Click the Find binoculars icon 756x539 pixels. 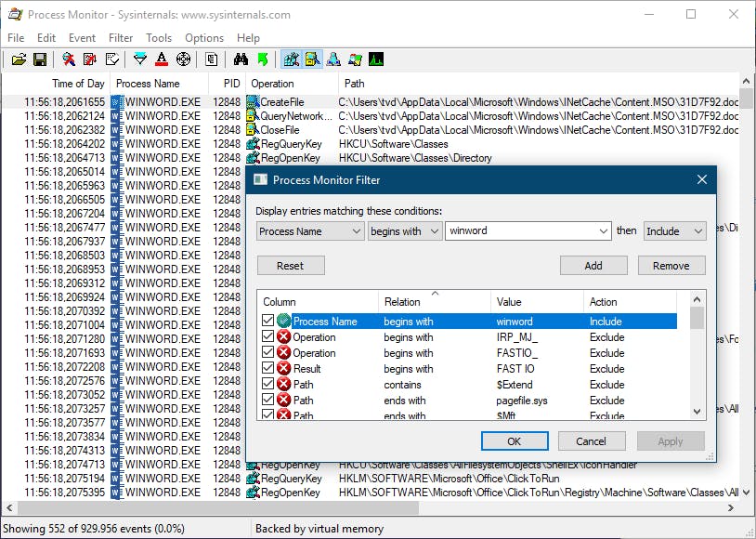tap(241, 59)
